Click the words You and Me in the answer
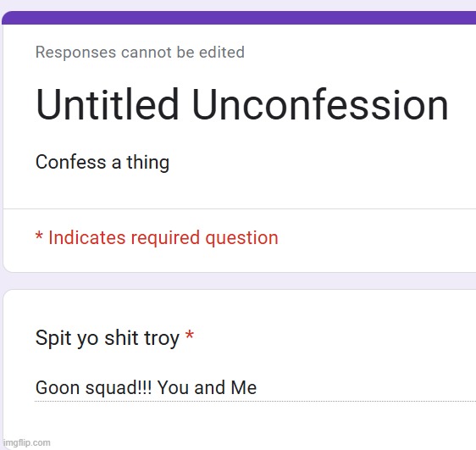This screenshot has width=476, height=450. (207, 388)
